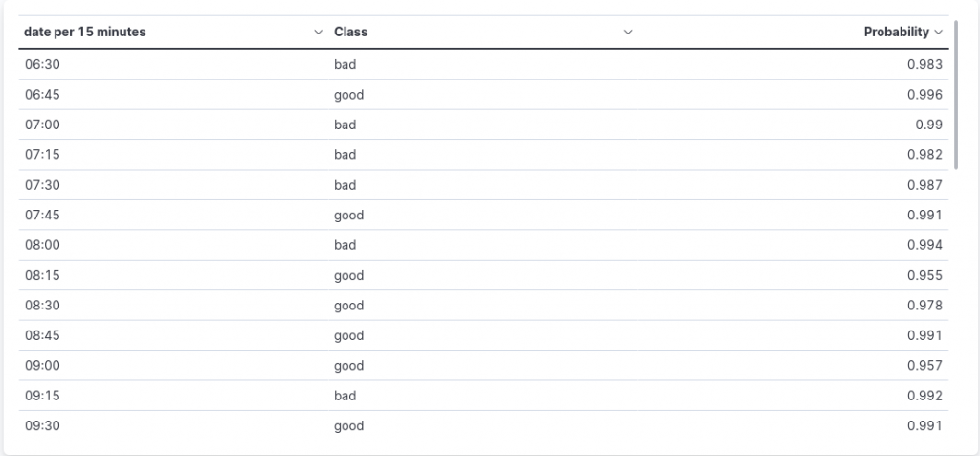This screenshot has width=980, height=456.
Task: Select the 0.955 probability cell at 08:15
Action: click(793, 275)
